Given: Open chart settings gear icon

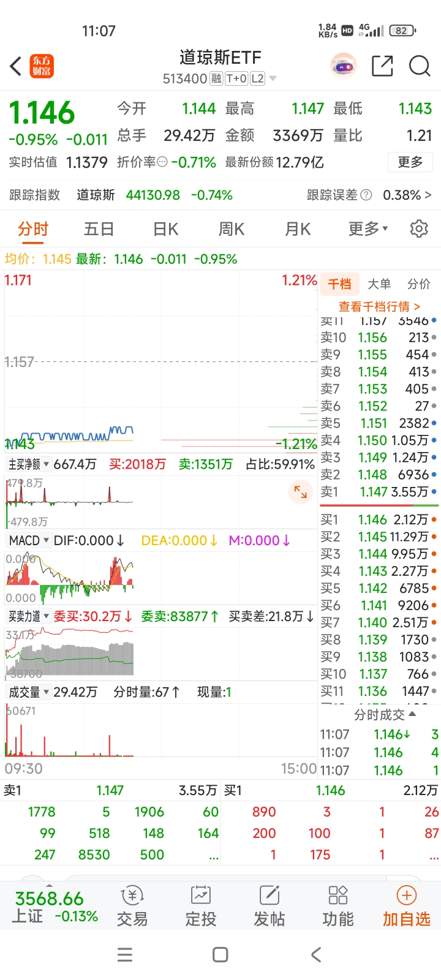Looking at the screenshot, I should pyautogui.click(x=419, y=228).
